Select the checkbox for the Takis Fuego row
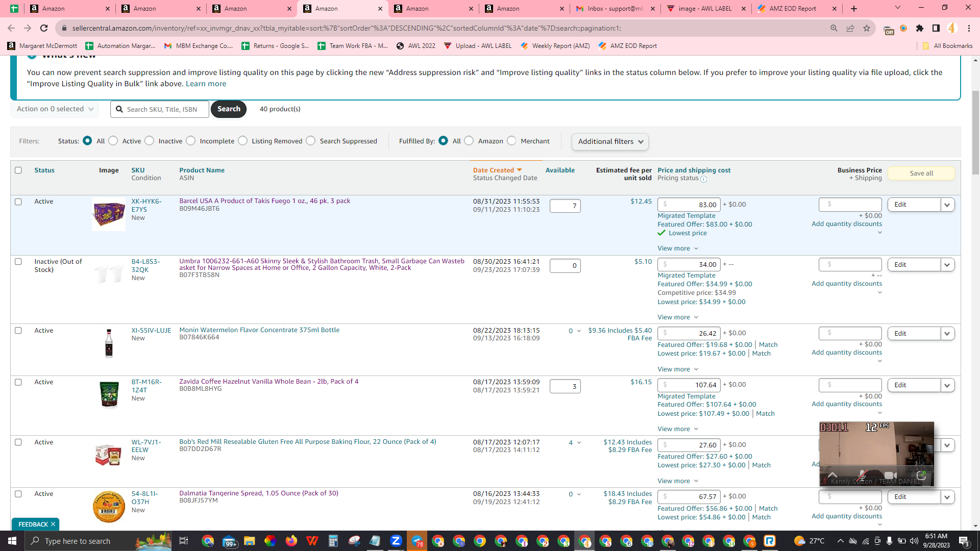980x551 pixels. click(x=18, y=202)
